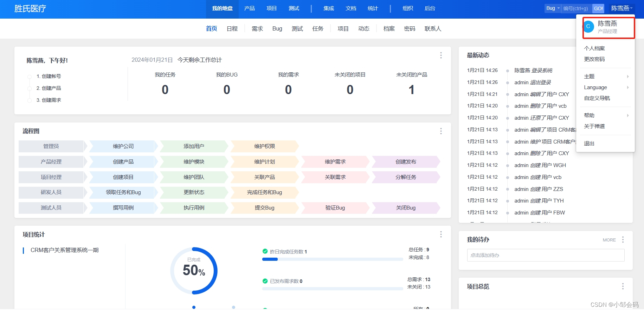Image resolution: width=644 pixels, height=311 pixels.
Task: Switch to 档案 sub-tab
Action: click(389, 29)
